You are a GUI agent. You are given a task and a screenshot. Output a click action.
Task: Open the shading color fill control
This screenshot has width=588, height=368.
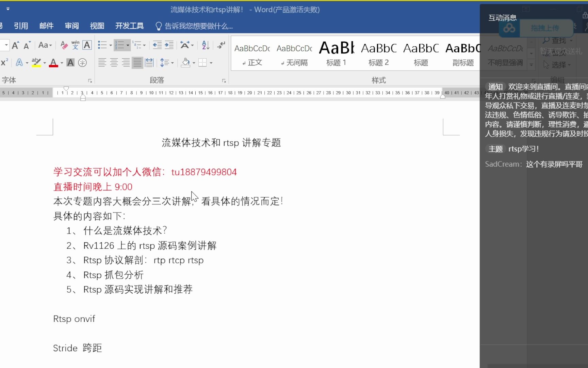coord(186,62)
